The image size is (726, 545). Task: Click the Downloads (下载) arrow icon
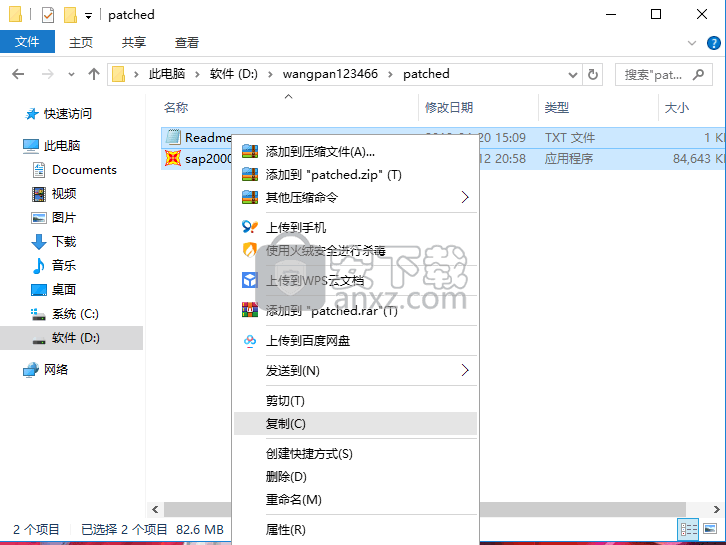pyautogui.click(x=39, y=242)
